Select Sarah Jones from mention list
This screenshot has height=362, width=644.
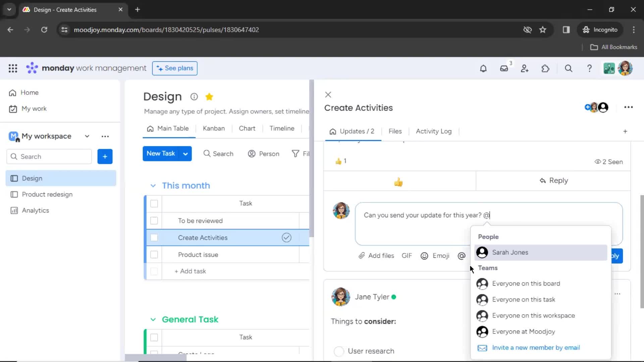[541, 253]
